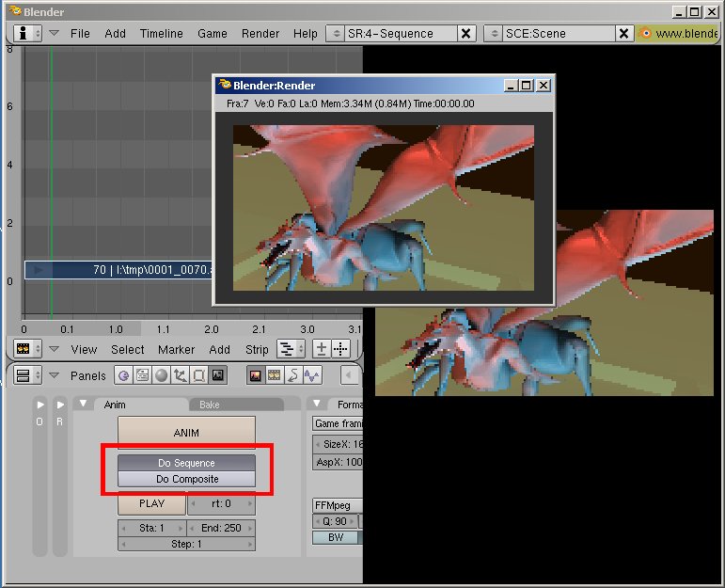Viewport: 725px width, 588px height.
Task: Click the Step: 1 field
Action: click(x=186, y=544)
